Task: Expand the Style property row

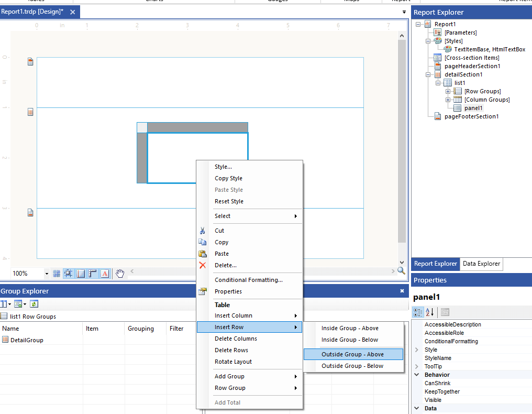Action: click(x=416, y=350)
